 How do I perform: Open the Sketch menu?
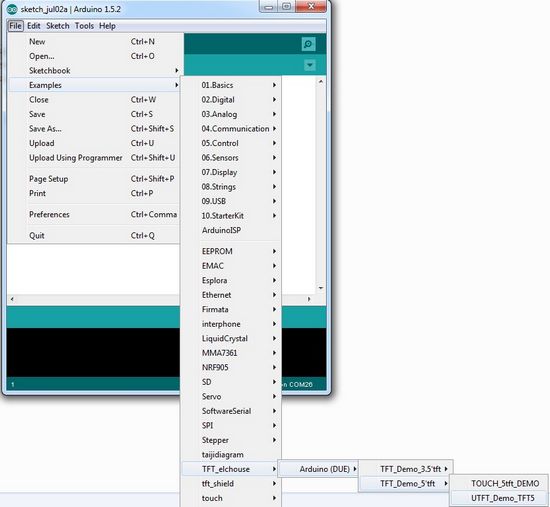[58, 26]
